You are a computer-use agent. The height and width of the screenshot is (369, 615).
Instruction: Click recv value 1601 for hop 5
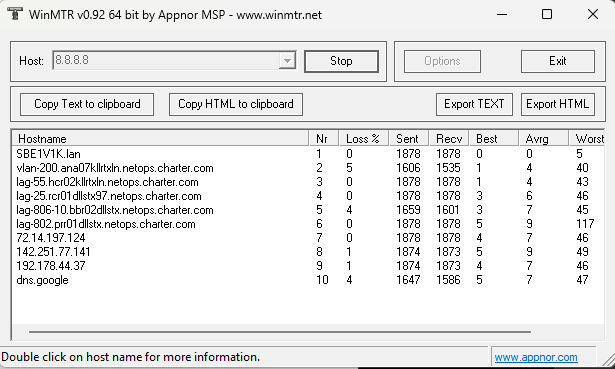point(448,210)
